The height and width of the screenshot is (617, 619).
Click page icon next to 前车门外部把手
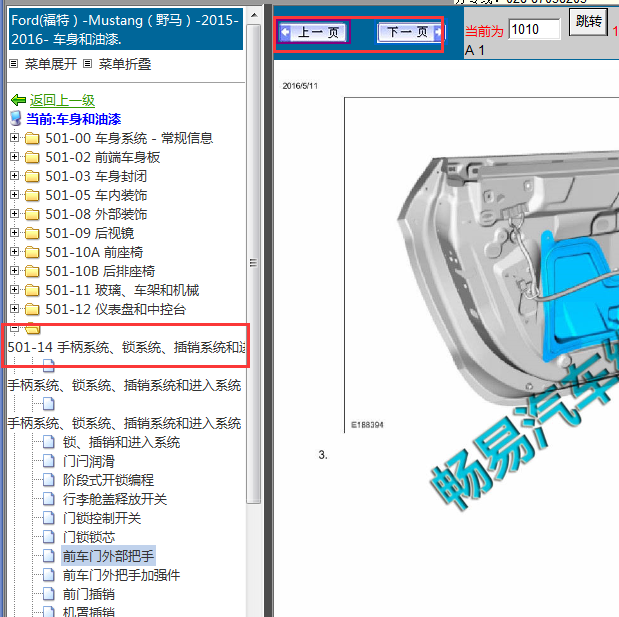point(49,555)
